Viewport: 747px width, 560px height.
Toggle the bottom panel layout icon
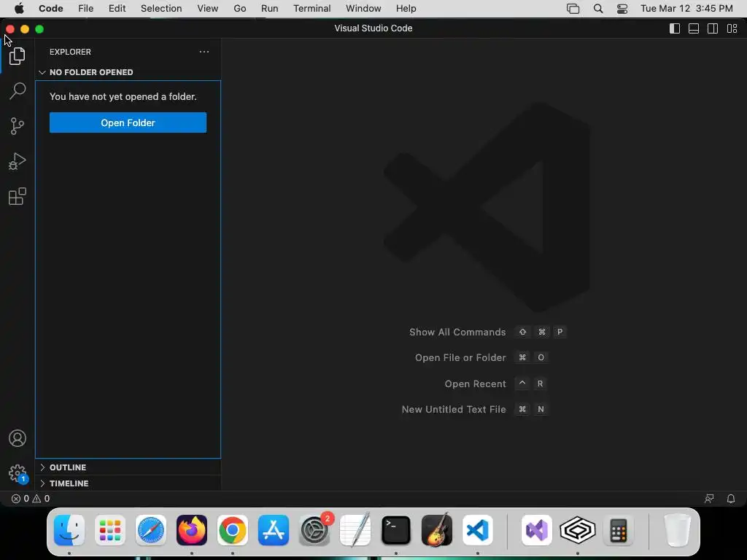694,28
